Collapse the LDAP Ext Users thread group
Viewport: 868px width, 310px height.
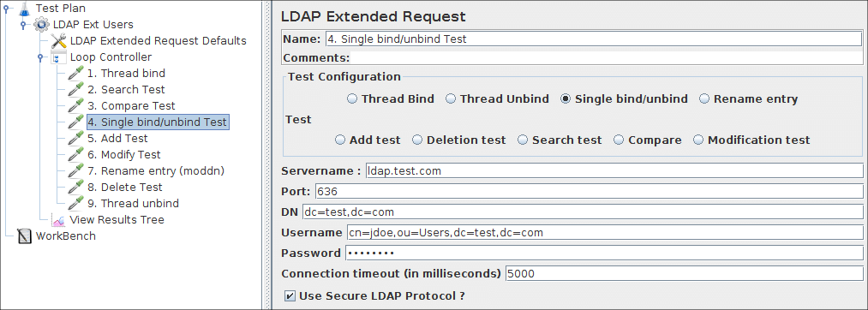point(23,24)
